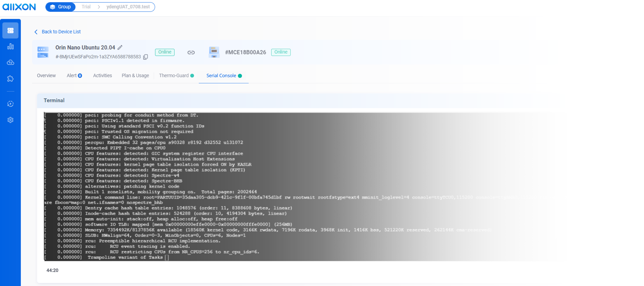Image resolution: width=644 pixels, height=286 pixels.
Task: Click the link icon beside the Online badge
Action: pyautogui.click(x=191, y=52)
